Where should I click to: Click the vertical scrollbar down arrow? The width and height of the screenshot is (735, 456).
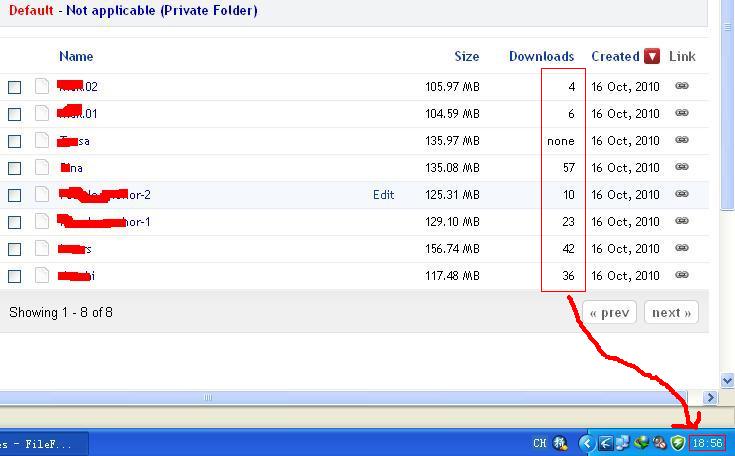[727, 381]
